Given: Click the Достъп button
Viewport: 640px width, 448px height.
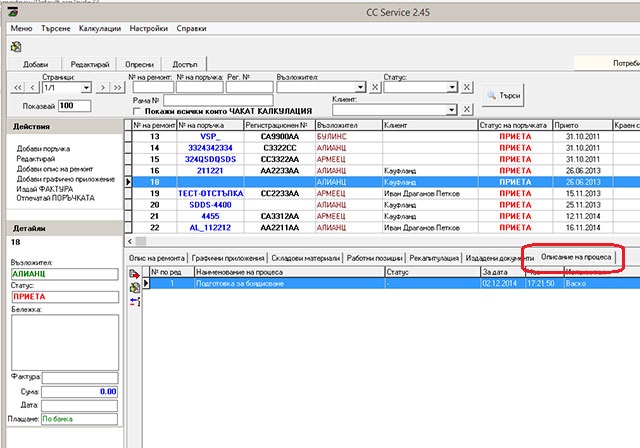Looking at the screenshot, I should tap(184, 64).
